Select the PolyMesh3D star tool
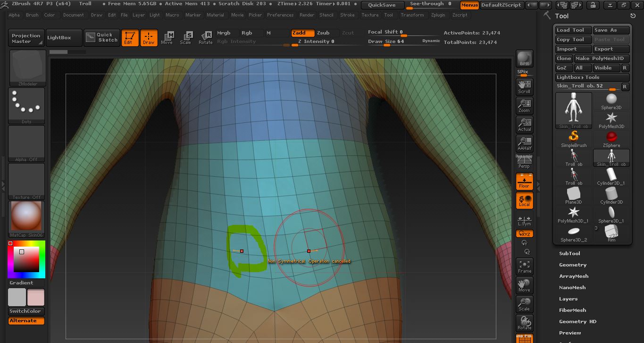Image resolution: width=644 pixels, height=343 pixels. [x=611, y=120]
